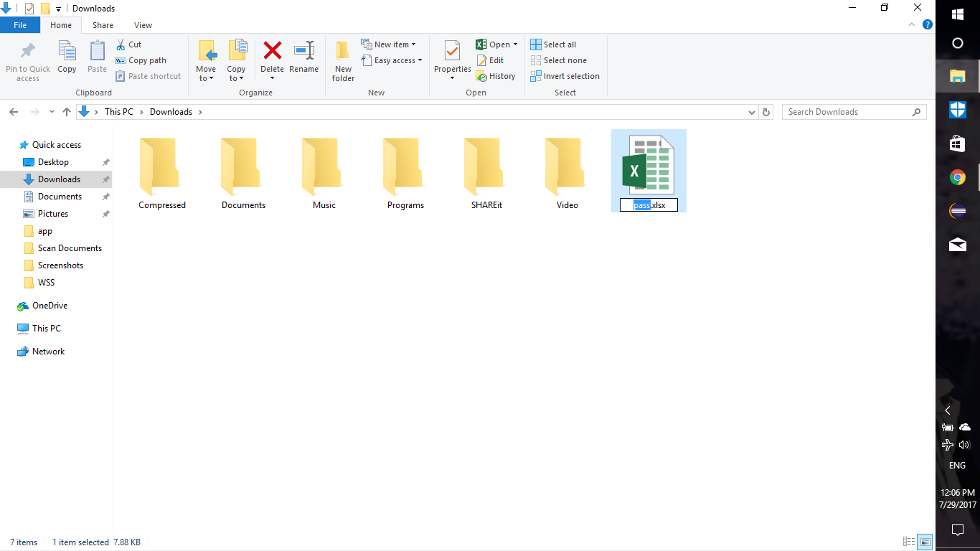Switch to details view in status bar
This screenshot has height=551, width=980.
(909, 542)
